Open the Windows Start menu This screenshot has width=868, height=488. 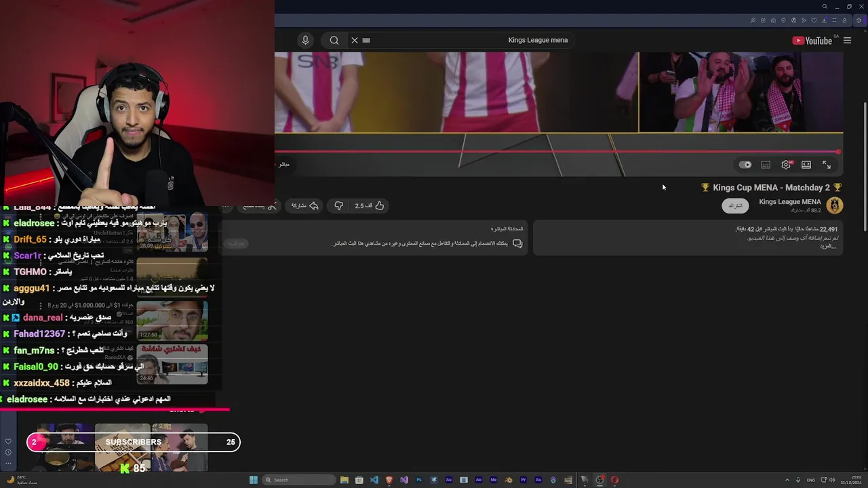click(254, 480)
